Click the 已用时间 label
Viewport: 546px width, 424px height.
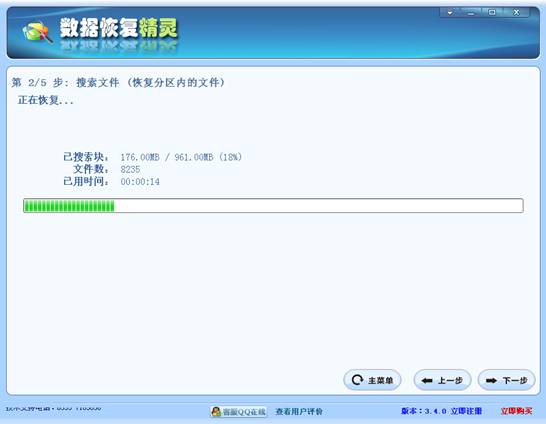86,181
